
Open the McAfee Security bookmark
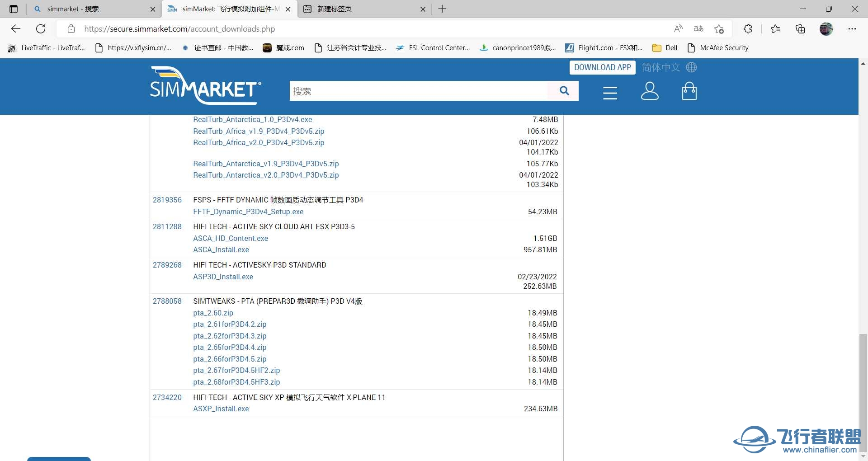click(717, 48)
